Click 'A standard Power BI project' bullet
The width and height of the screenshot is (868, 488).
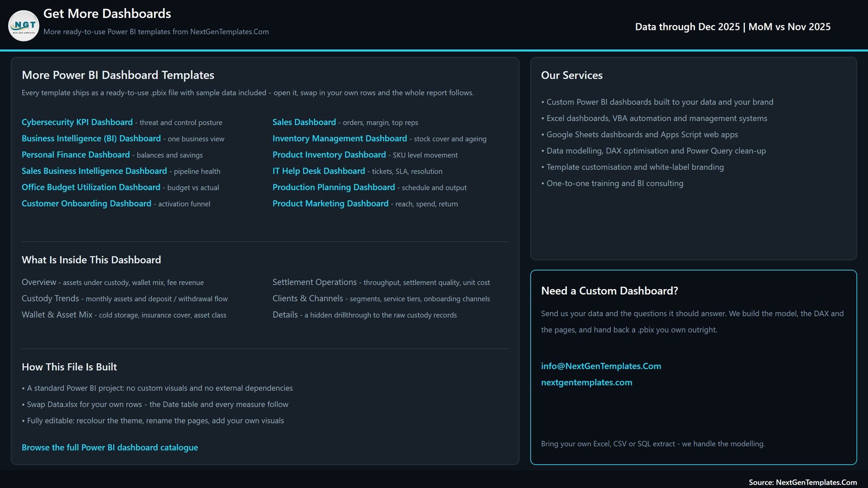157,388
